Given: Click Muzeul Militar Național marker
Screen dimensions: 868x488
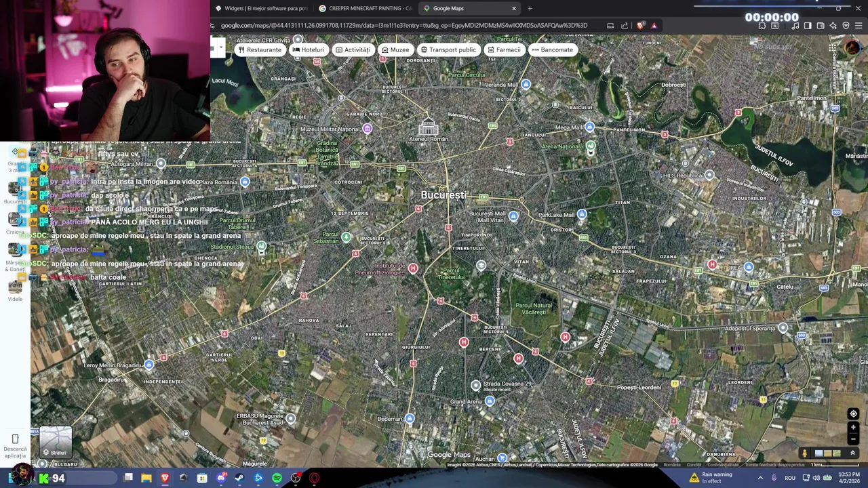Looking at the screenshot, I should tap(367, 129).
